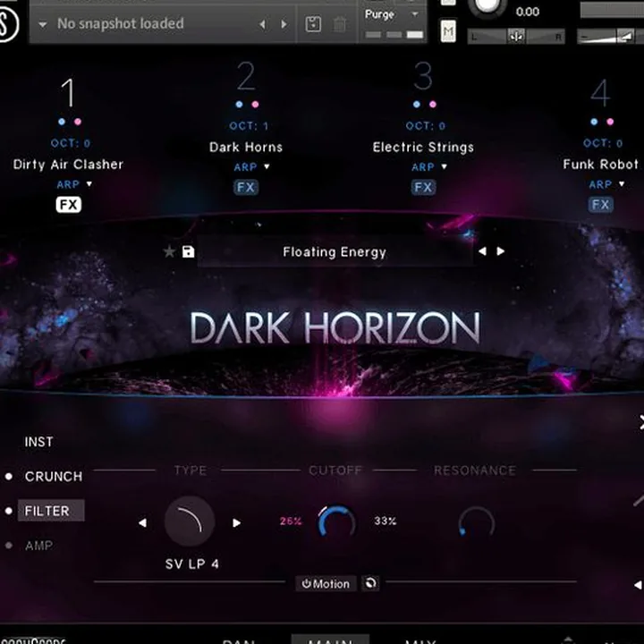Click the motion reset loop icon
Screen dimensions: 644x644
(x=370, y=583)
